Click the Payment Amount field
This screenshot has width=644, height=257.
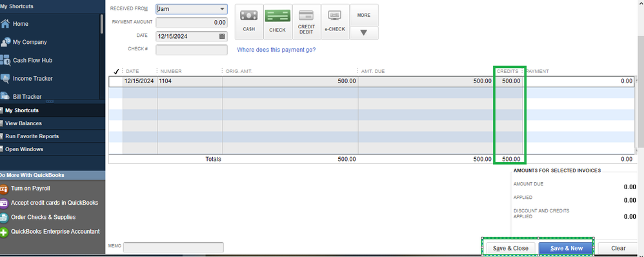[x=192, y=23]
